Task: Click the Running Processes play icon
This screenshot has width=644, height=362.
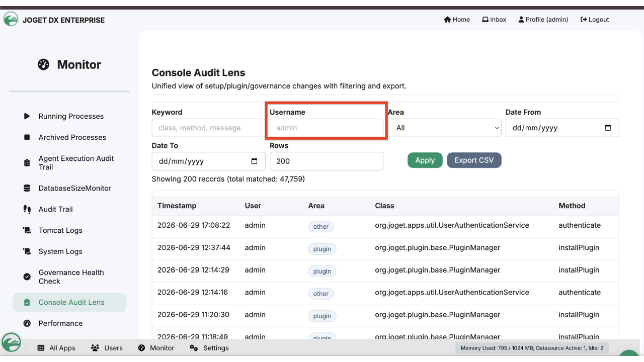Action: (27, 116)
